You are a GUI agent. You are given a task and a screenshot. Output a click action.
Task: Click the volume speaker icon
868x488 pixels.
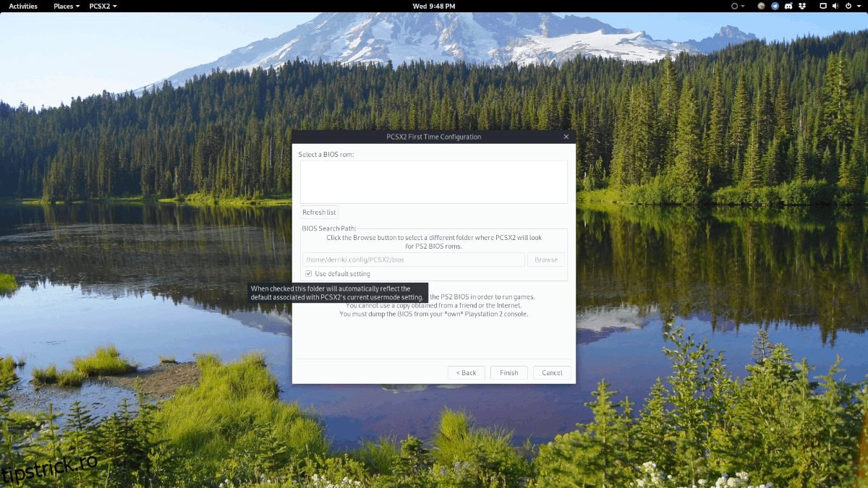click(835, 6)
